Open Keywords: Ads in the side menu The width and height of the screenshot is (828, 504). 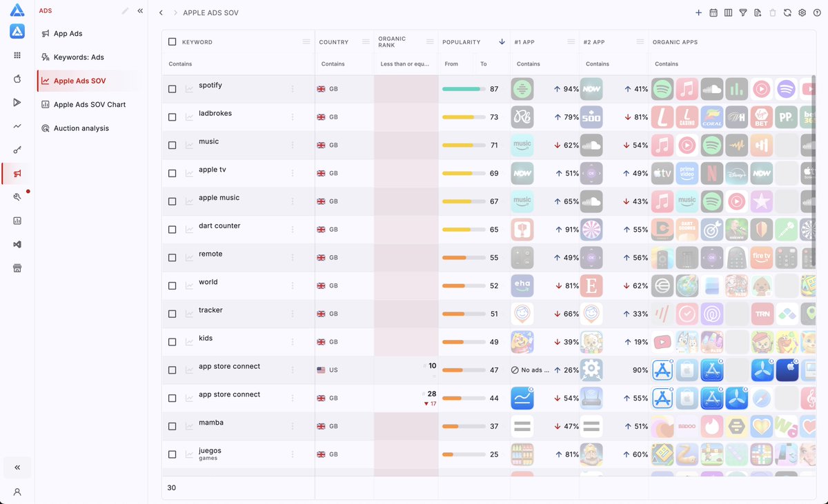coord(90,57)
